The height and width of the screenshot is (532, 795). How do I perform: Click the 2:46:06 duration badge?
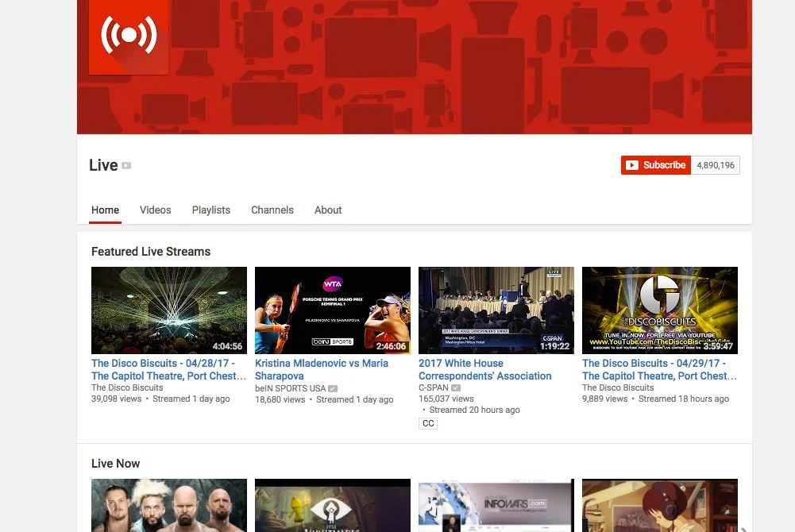(x=391, y=346)
